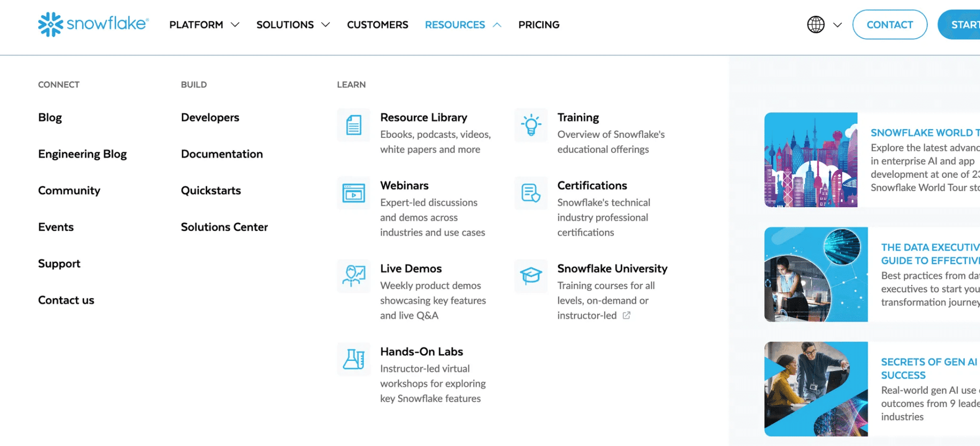
Task: Click the Certifications badge icon
Action: pyautogui.click(x=531, y=193)
